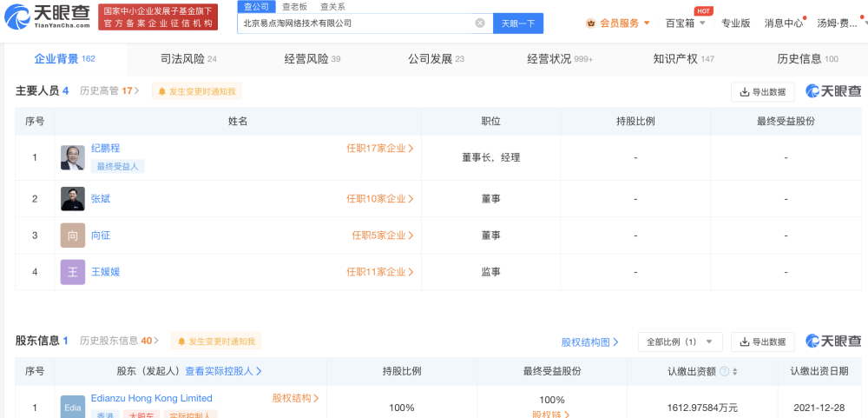Open 股权结构 for Edianzu Hong Kong Limited

296,398
